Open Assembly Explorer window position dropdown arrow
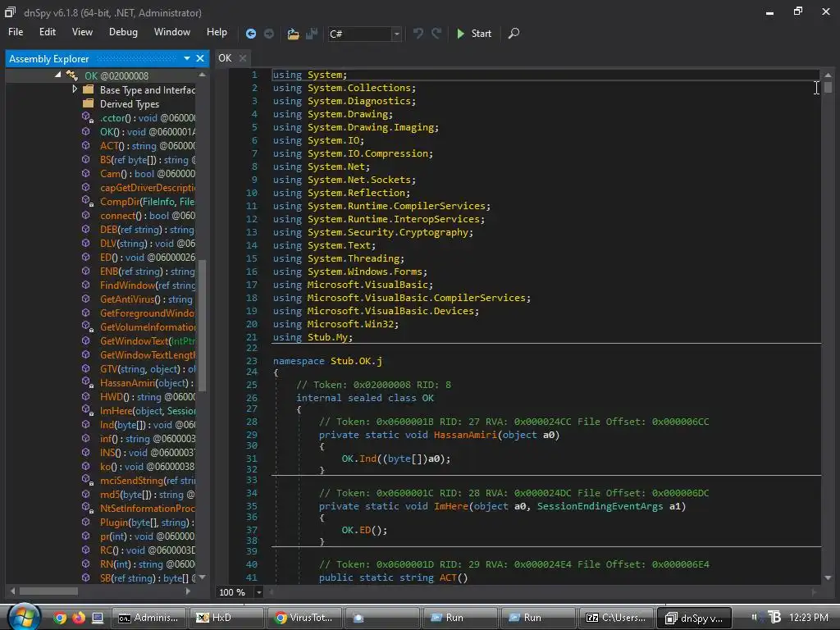This screenshot has width=840, height=630. pos(187,58)
